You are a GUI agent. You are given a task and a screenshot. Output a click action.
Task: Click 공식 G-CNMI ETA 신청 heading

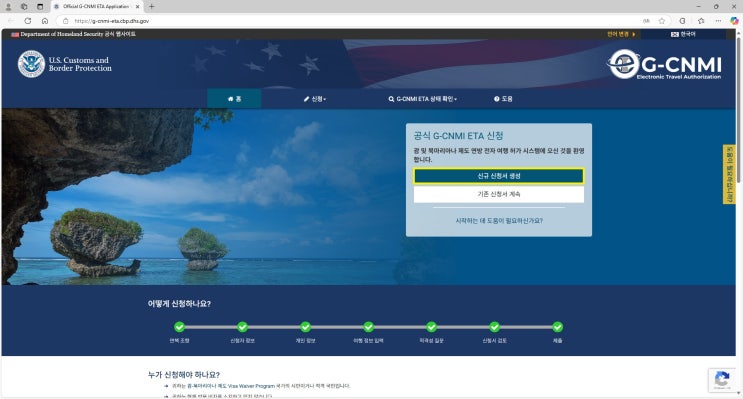[x=458, y=136]
